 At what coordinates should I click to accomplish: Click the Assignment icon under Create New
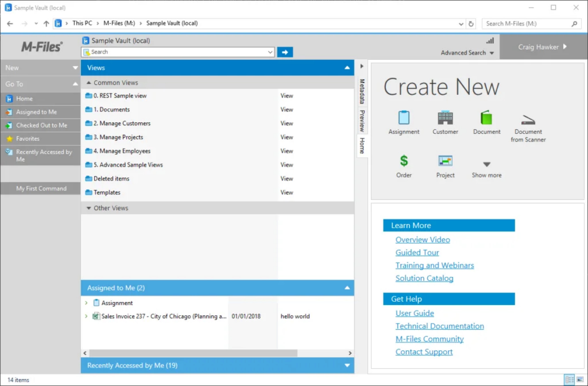[x=404, y=118]
